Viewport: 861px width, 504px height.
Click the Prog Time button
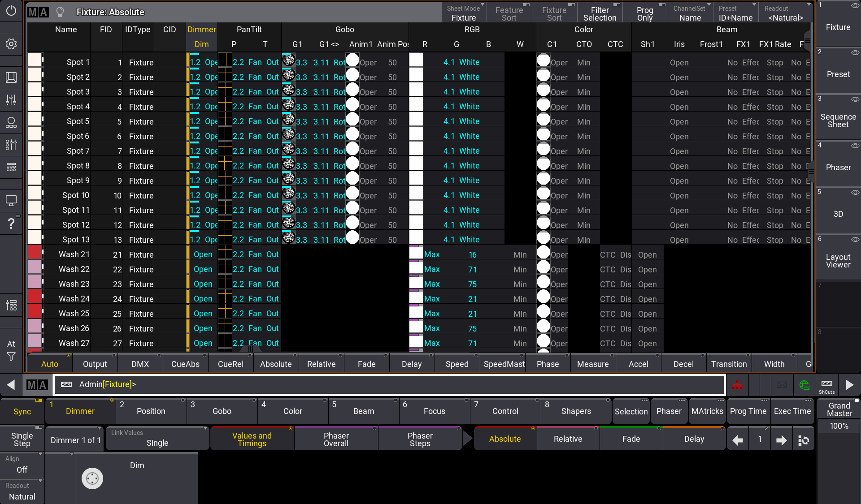click(x=748, y=411)
